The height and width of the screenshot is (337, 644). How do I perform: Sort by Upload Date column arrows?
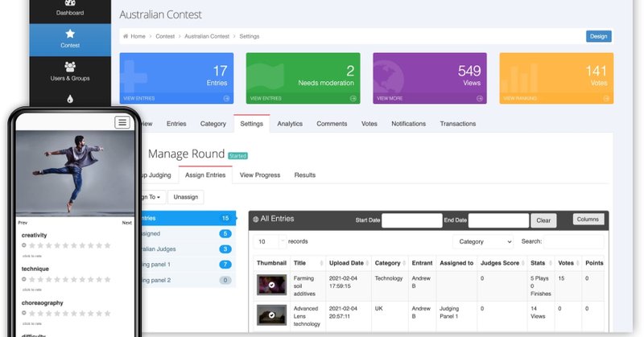click(367, 263)
